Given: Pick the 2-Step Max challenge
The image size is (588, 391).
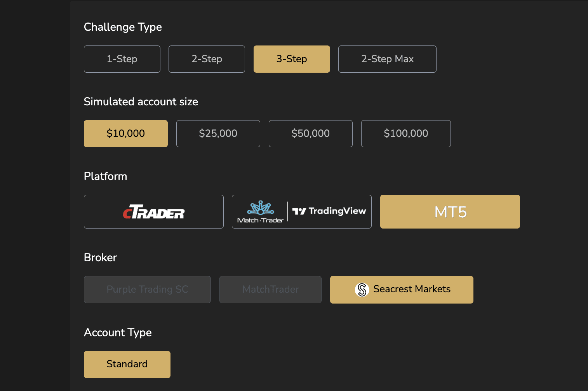Looking at the screenshot, I should click(387, 59).
